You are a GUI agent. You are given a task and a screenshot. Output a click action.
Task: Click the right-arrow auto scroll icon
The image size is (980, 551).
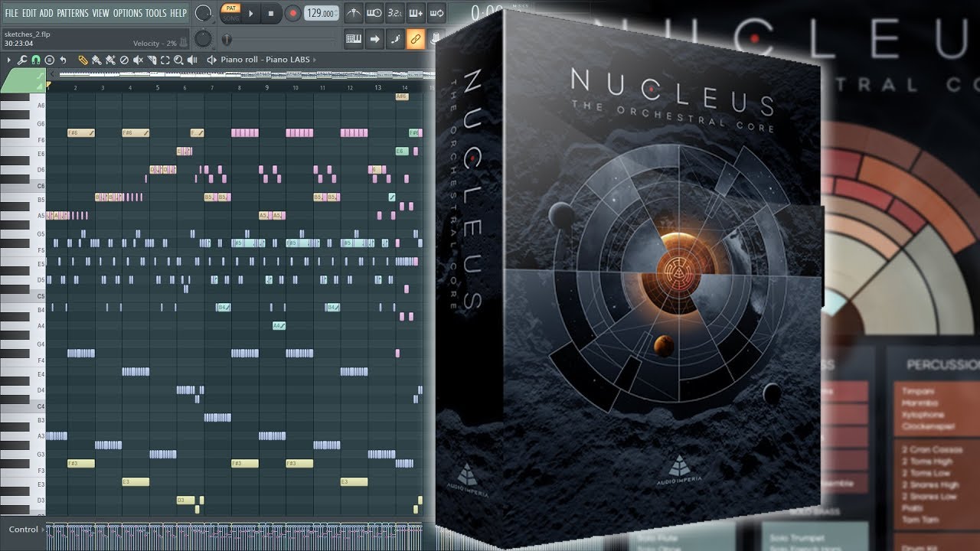[x=374, y=39]
